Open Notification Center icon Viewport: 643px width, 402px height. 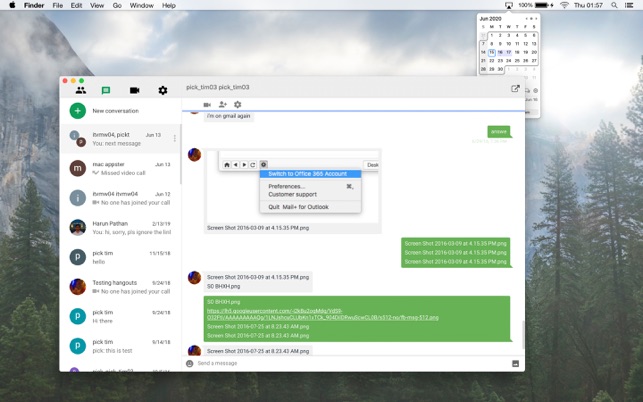(629, 5)
